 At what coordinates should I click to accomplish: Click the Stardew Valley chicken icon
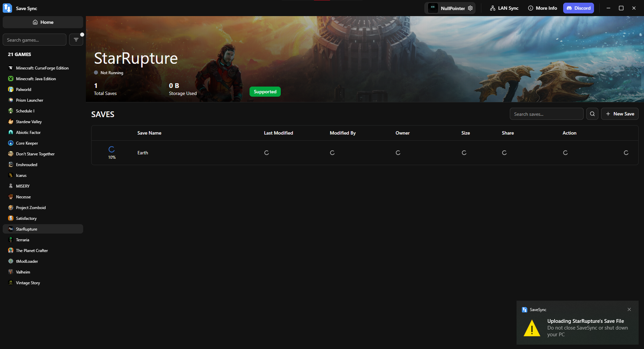point(11,121)
